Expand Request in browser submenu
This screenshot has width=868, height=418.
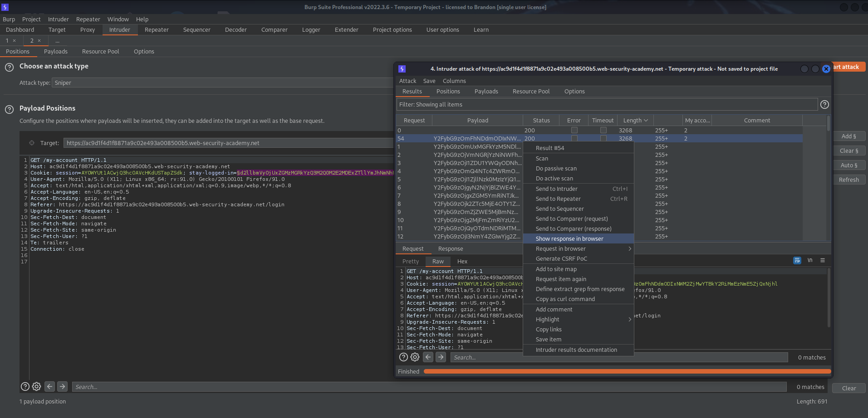click(x=578, y=248)
